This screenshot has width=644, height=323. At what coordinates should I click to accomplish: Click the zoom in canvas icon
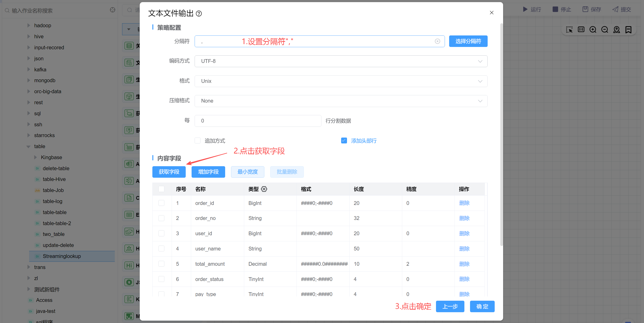[x=593, y=30]
